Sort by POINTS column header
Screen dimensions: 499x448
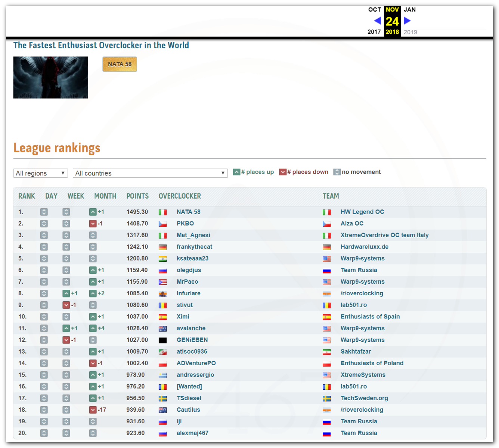[x=137, y=196]
